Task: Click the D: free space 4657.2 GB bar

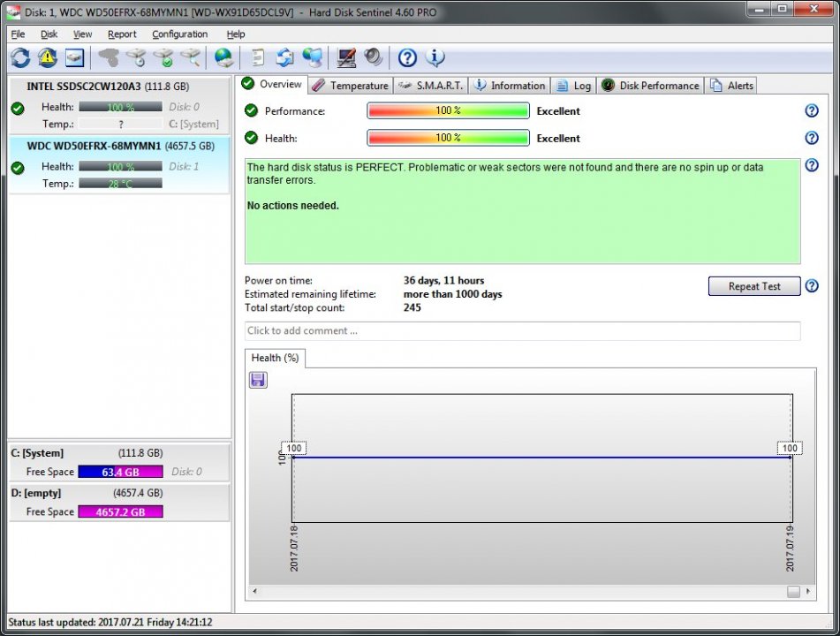Action: 120,511
